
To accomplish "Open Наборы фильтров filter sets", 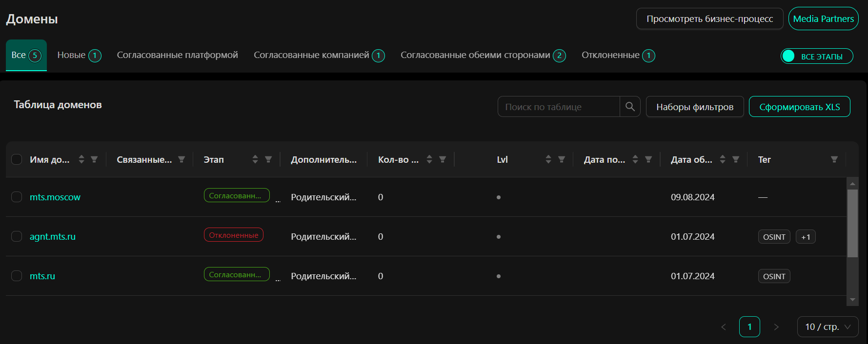I will (694, 107).
